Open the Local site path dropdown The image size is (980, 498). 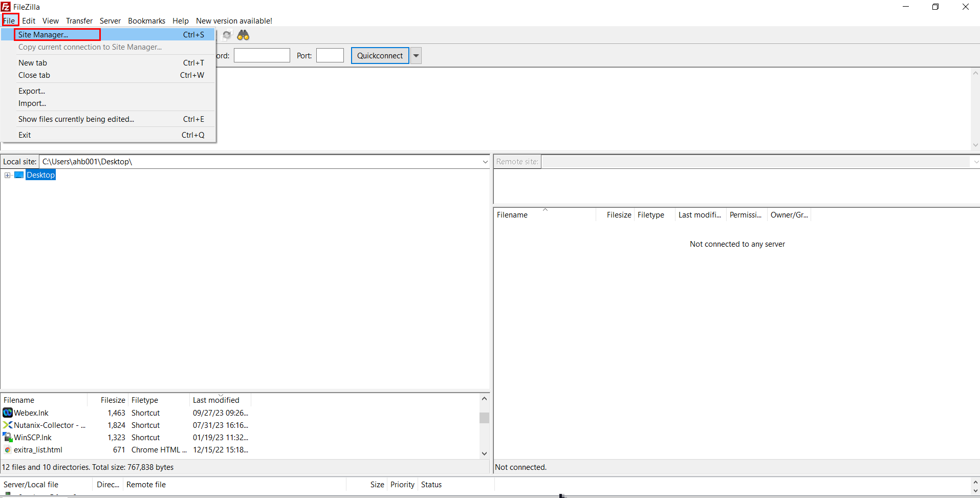coord(485,162)
